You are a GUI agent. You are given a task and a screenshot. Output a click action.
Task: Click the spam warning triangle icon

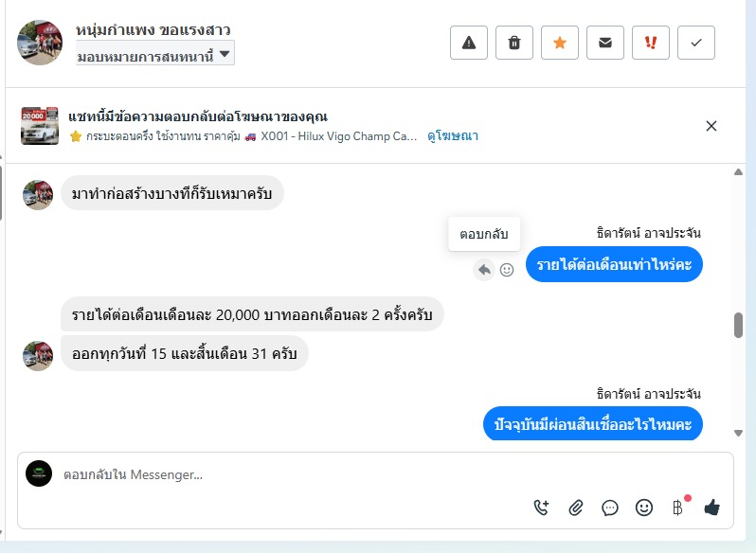[468, 43]
